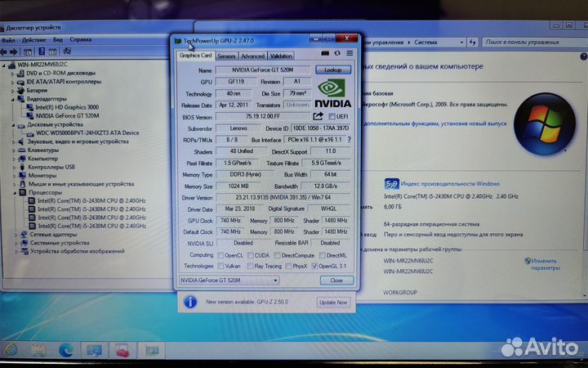Switch to the Advanced tab
This screenshot has height=368, width=588.
click(252, 56)
